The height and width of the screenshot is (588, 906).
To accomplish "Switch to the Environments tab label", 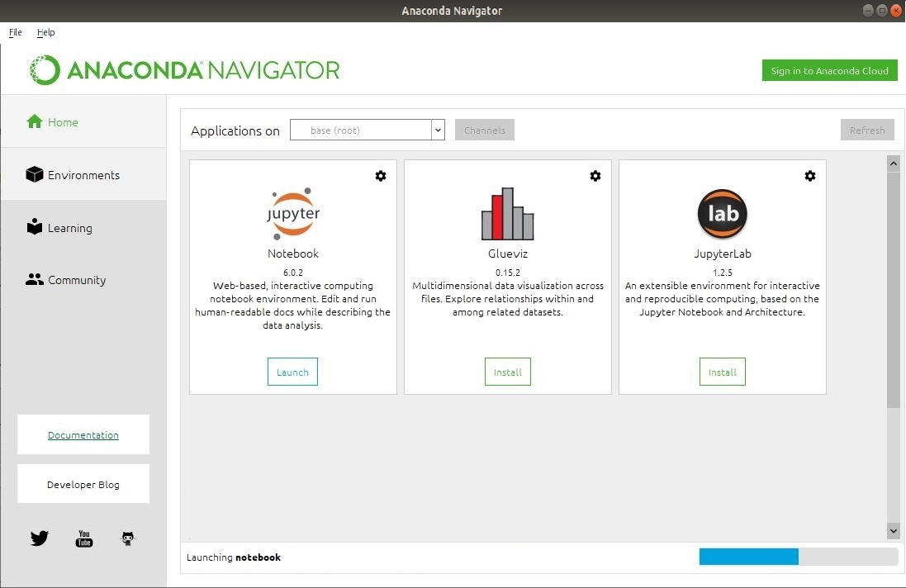I will 83,175.
